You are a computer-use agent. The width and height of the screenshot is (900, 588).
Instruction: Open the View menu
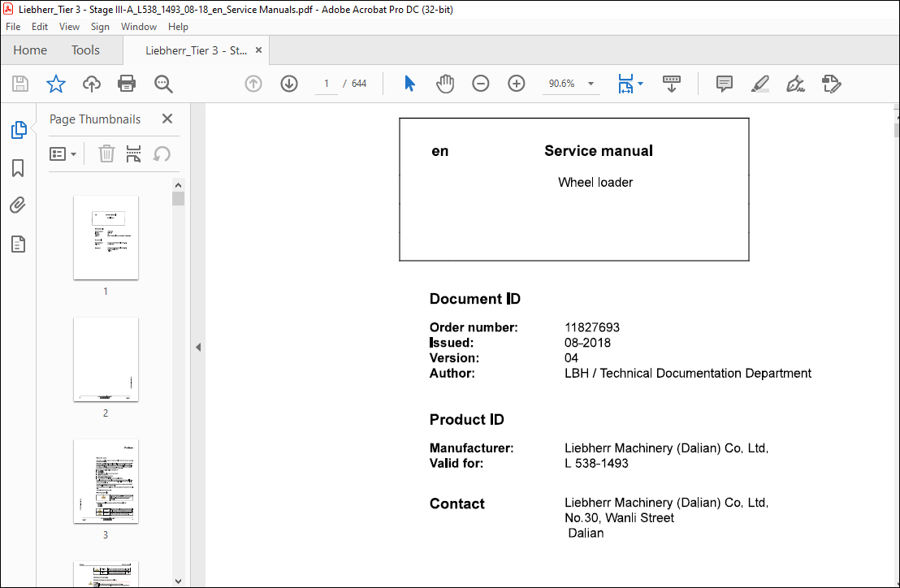[x=70, y=26]
